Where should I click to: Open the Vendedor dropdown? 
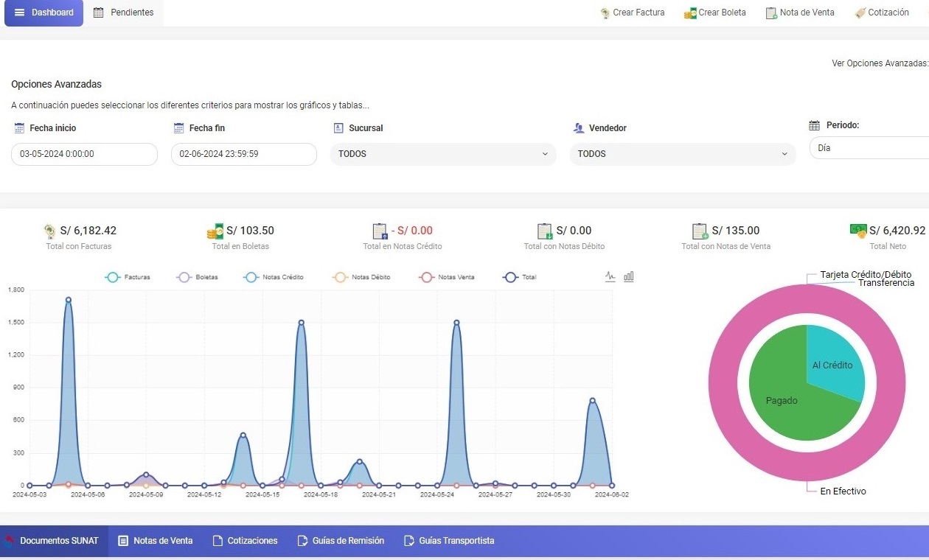(683, 154)
